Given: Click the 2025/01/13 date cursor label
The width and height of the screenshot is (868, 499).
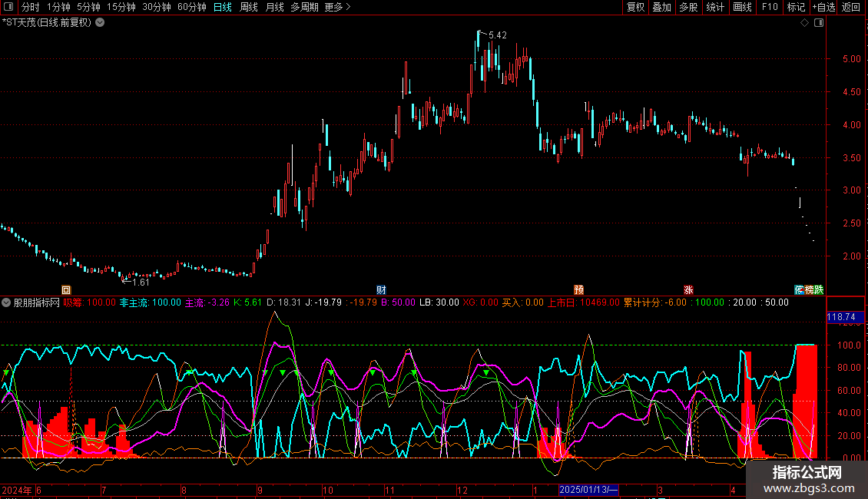Looking at the screenshot, I should [x=588, y=490].
